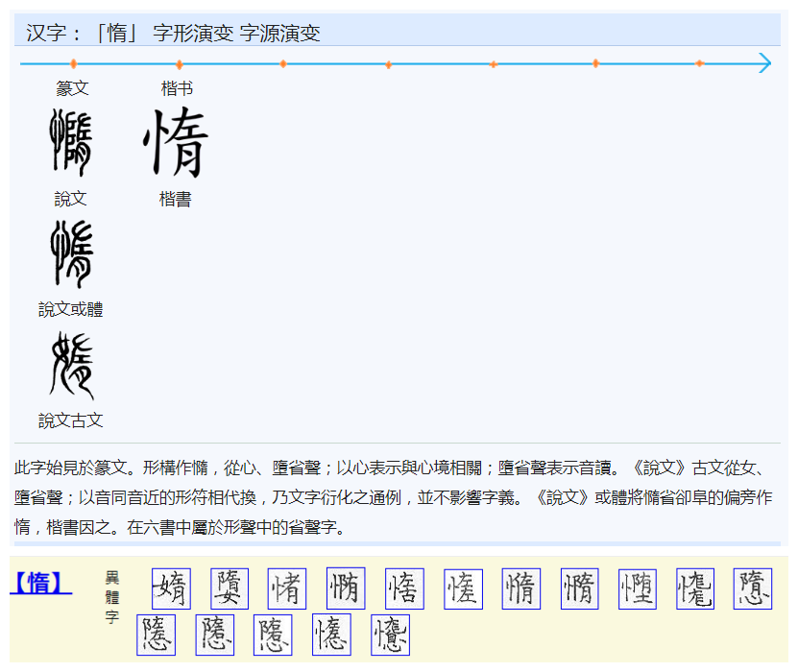Click the 異體字 label
The image size is (798, 672).
click(112, 597)
